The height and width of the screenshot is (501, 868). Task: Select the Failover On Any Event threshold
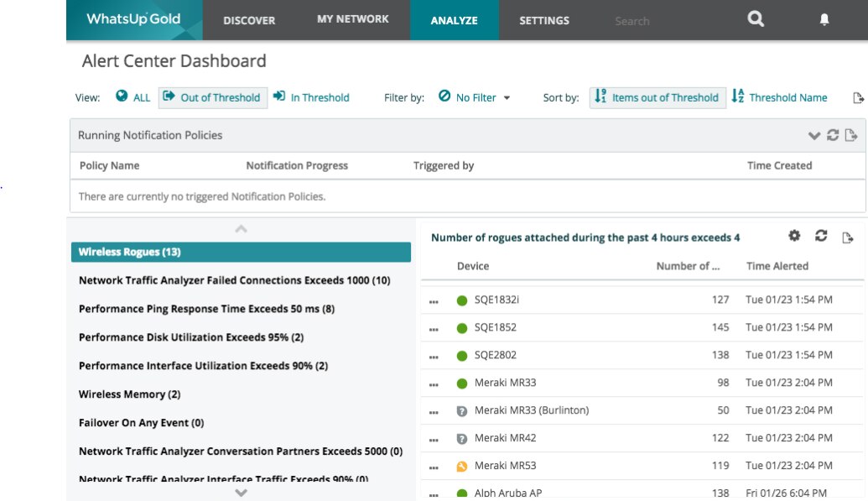tap(141, 423)
